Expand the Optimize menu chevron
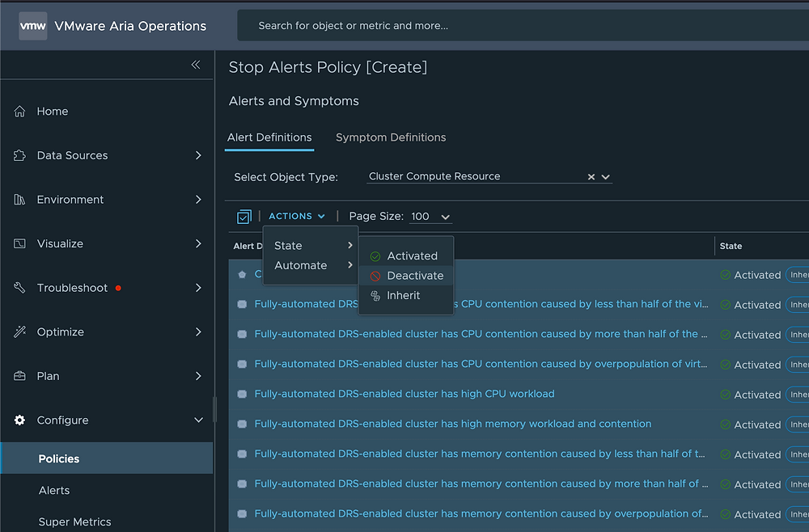809x532 pixels. [x=198, y=332]
